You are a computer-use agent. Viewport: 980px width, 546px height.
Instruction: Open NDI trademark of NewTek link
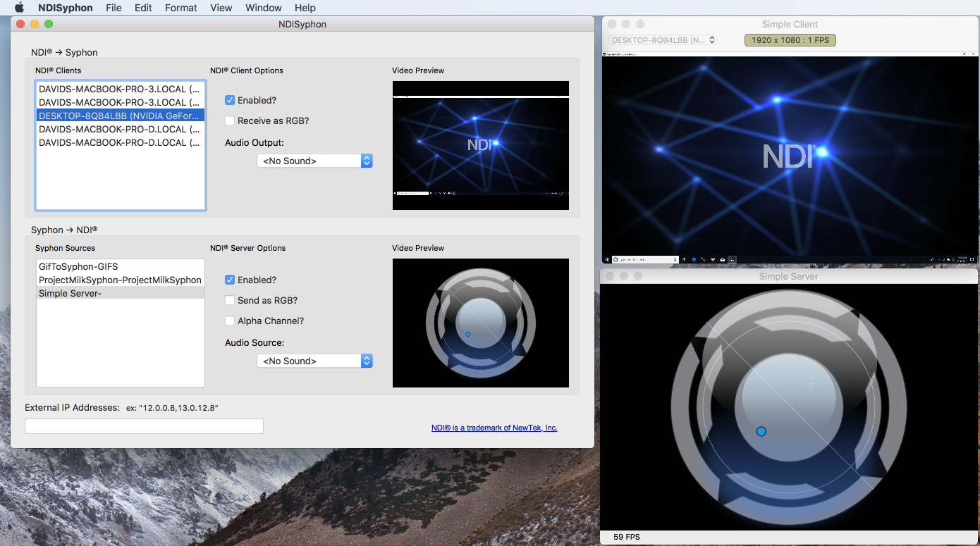pyautogui.click(x=494, y=428)
